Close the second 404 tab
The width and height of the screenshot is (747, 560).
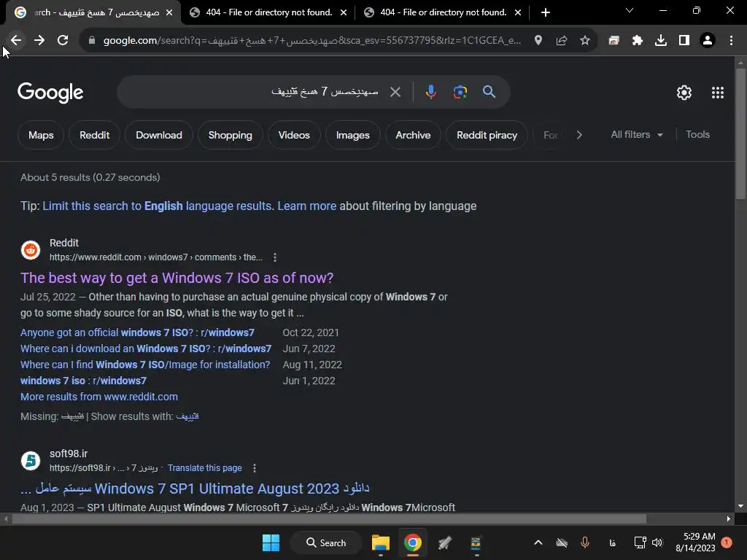coord(518,13)
